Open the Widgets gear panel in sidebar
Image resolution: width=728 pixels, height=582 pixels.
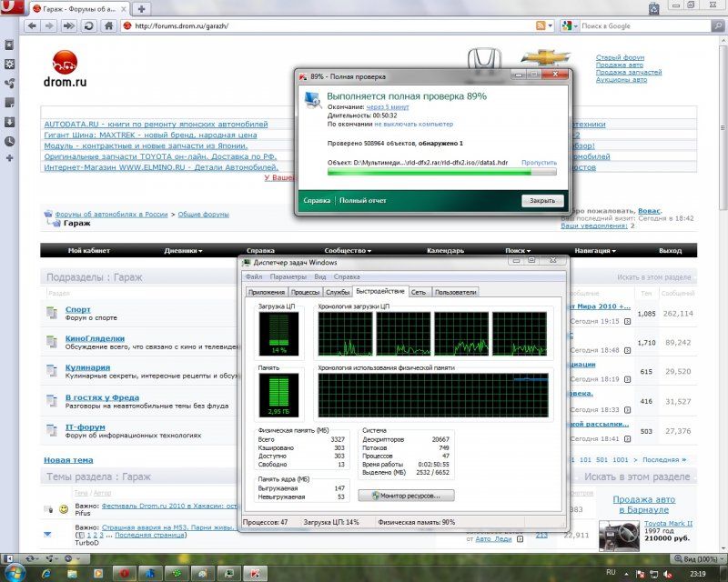pos(9,64)
